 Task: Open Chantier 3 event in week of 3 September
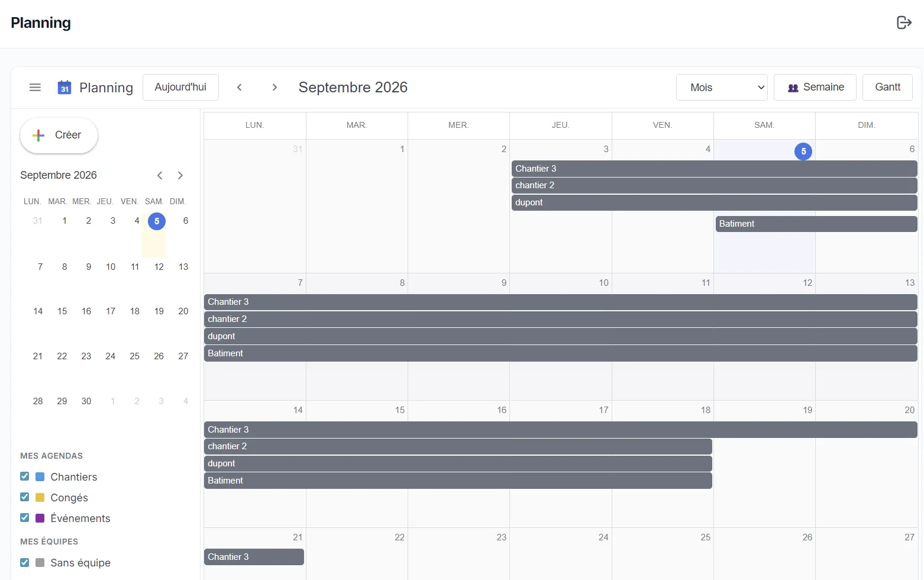click(715, 169)
